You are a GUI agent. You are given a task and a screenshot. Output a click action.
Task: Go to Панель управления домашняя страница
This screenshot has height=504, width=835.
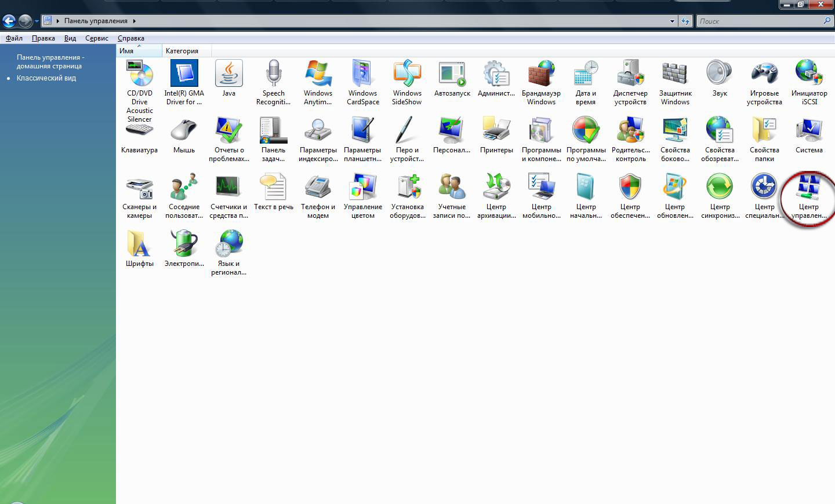tap(50, 61)
